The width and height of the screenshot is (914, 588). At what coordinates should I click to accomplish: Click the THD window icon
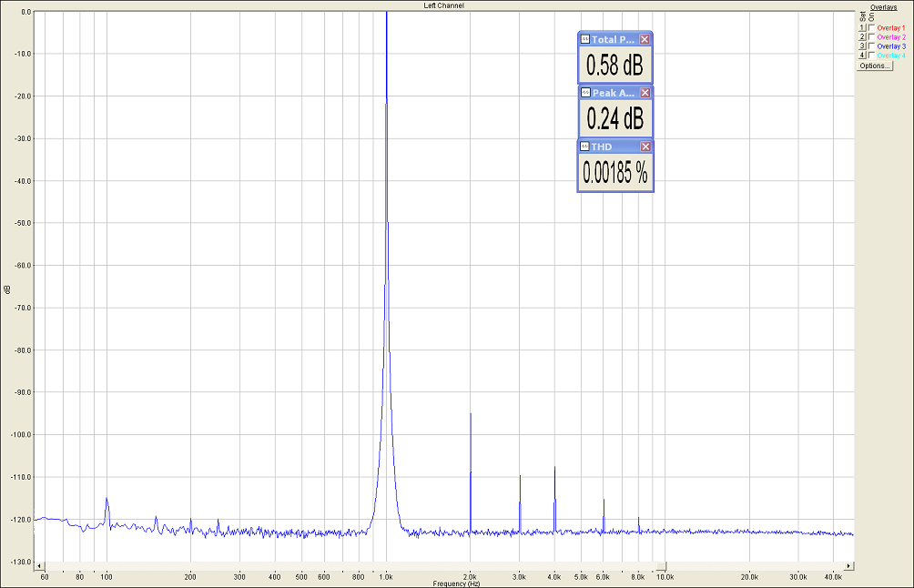[584, 147]
